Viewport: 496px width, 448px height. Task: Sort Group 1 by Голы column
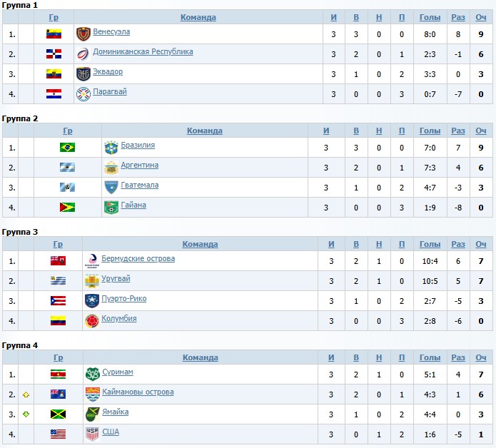click(430, 17)
